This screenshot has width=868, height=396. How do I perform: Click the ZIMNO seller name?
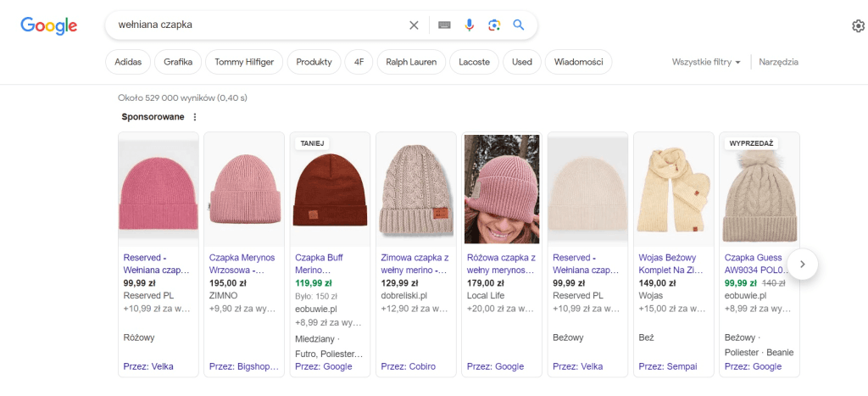(x=223, y=296)
